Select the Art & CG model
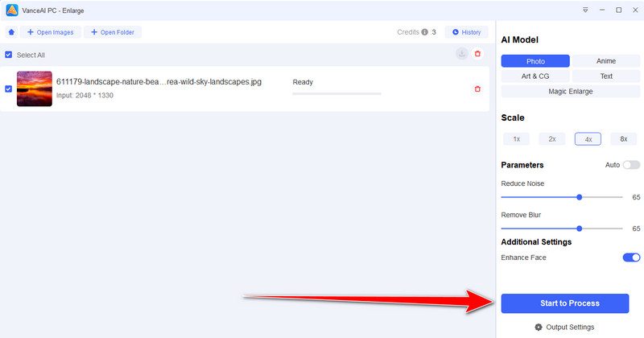The image size is (644, 338). coord(535,76)
